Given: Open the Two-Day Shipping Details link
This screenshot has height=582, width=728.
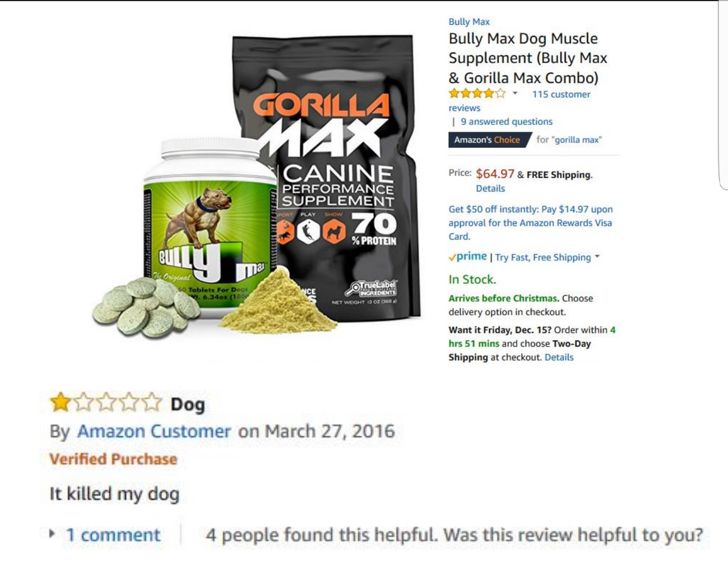Looking at the screenshot, I should tap(559, 357).
